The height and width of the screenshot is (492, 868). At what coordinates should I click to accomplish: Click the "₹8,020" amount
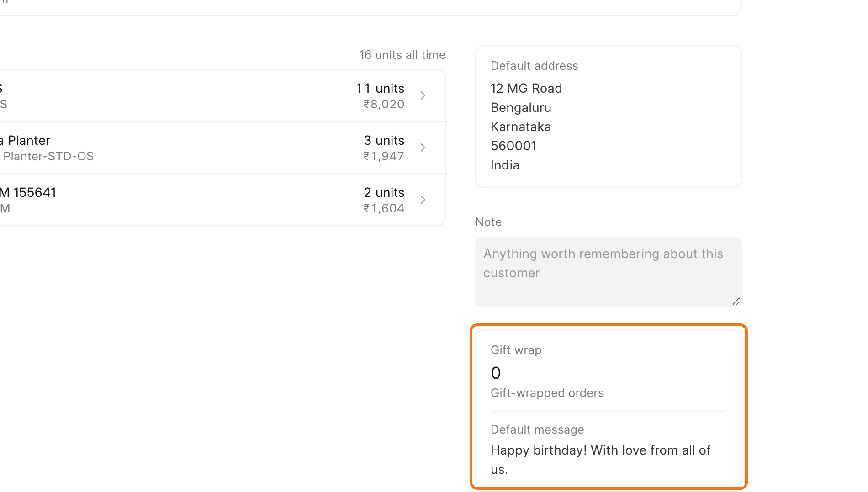pos(384,104)
